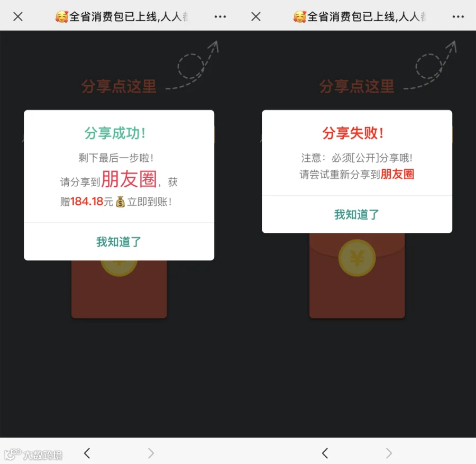
Task: Click the 朋友圈 text in the failure dialog
Action: [397, 174]
